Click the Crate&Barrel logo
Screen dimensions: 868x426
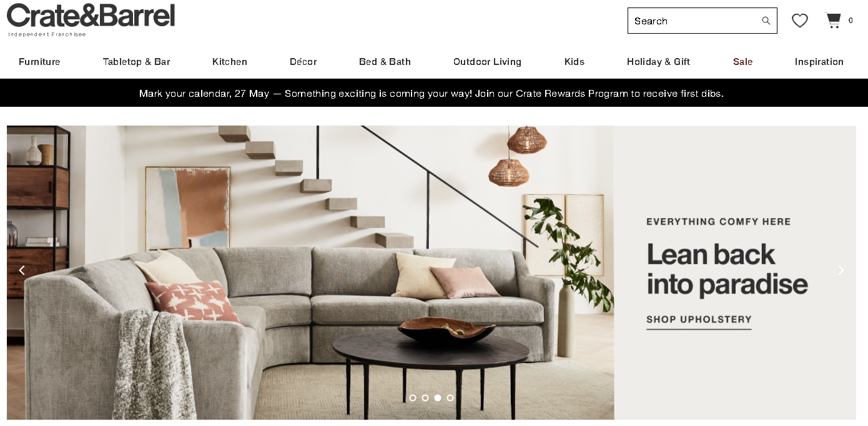[91, 19]
